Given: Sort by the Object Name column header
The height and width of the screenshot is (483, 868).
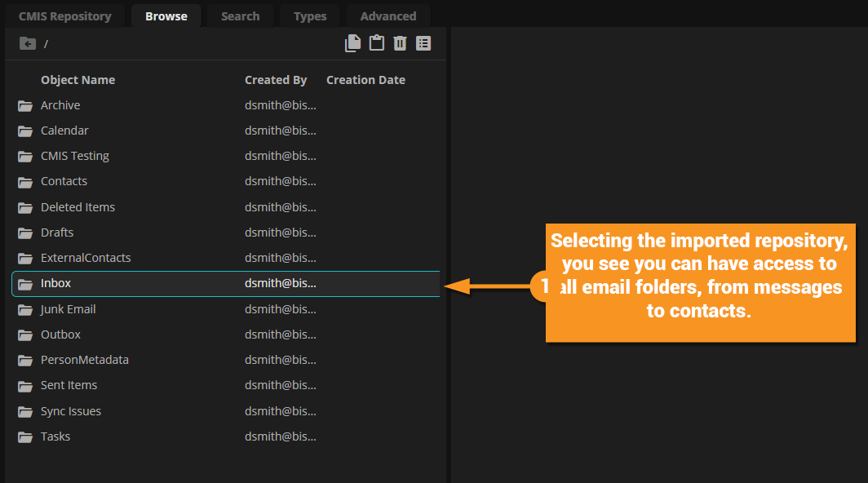Looking at the screenshot, I should coord(77,80).
